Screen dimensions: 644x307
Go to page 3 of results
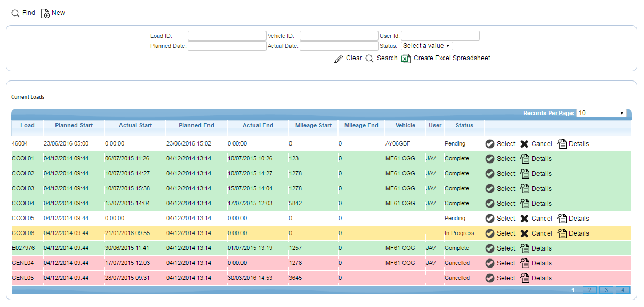[x=606, y=290]
